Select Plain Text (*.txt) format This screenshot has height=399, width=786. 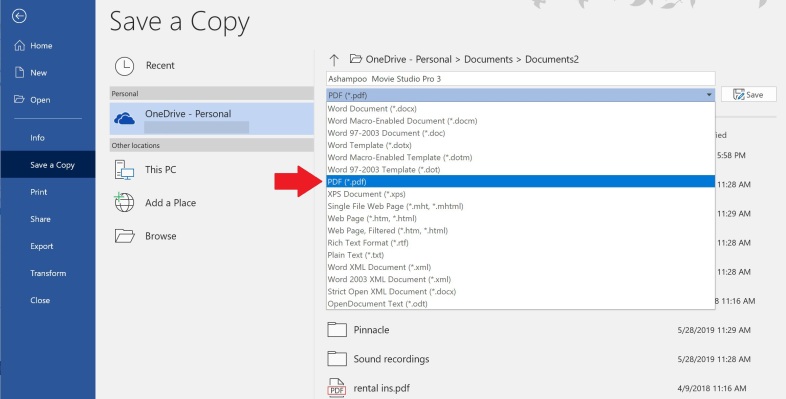520,255
